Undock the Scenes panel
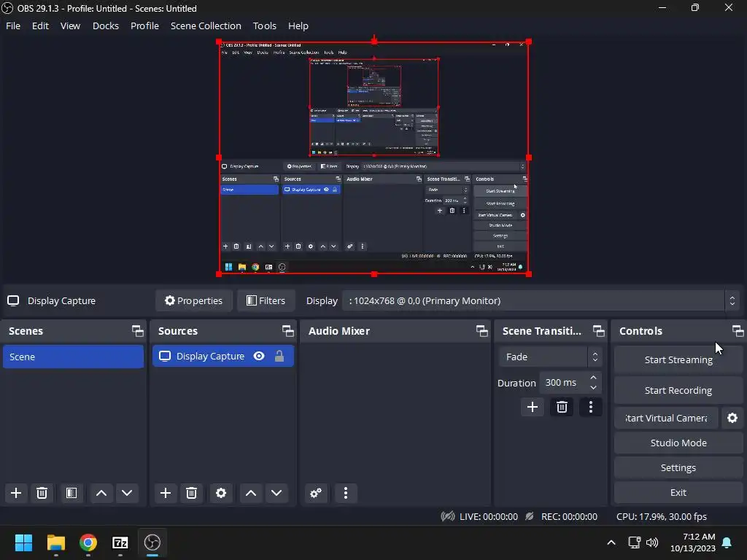The image size is (747, 560). 138,331
